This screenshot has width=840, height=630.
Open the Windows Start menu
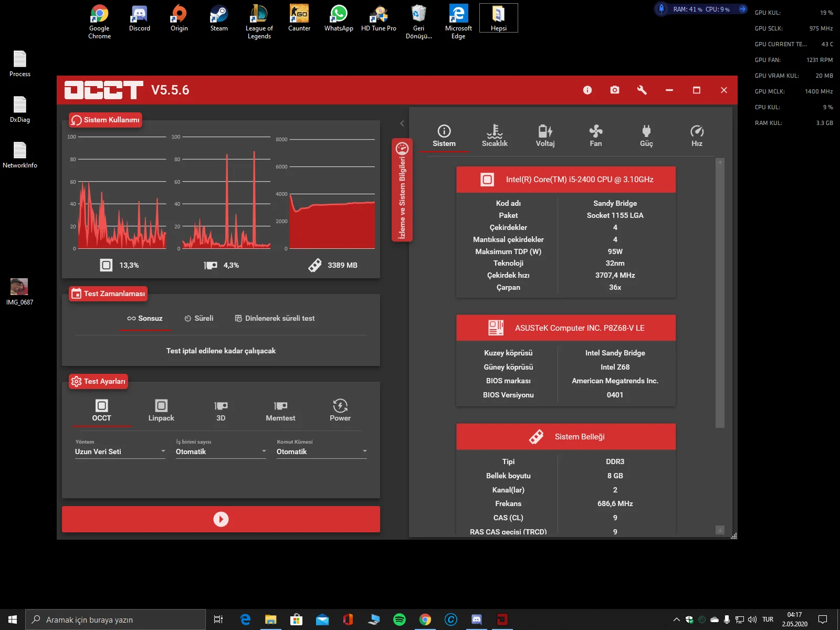pos(13,619)
